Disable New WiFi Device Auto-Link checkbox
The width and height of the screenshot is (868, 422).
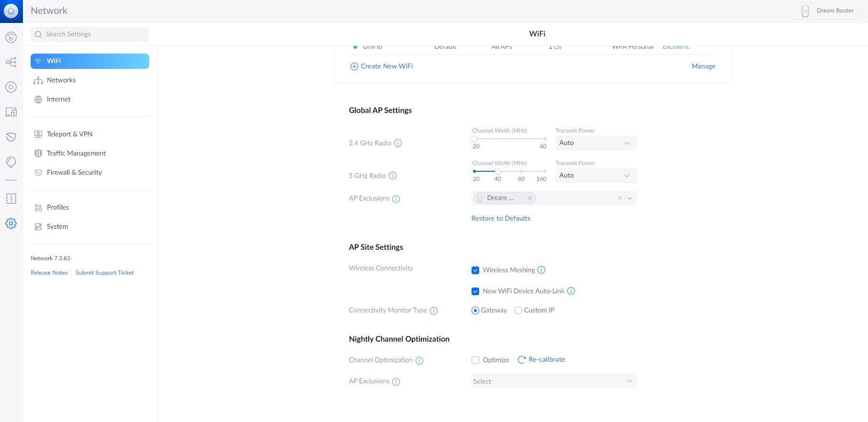point(475,291)
